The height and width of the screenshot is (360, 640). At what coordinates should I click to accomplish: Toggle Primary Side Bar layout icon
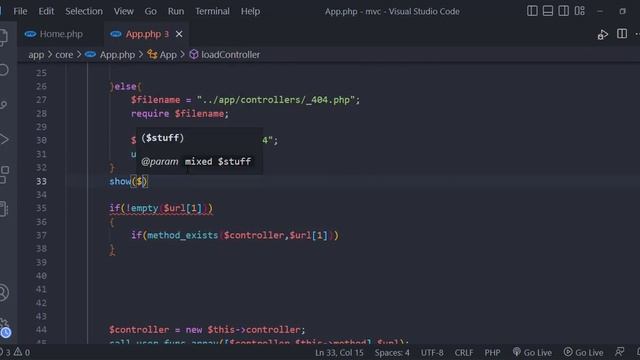(532, 11)
